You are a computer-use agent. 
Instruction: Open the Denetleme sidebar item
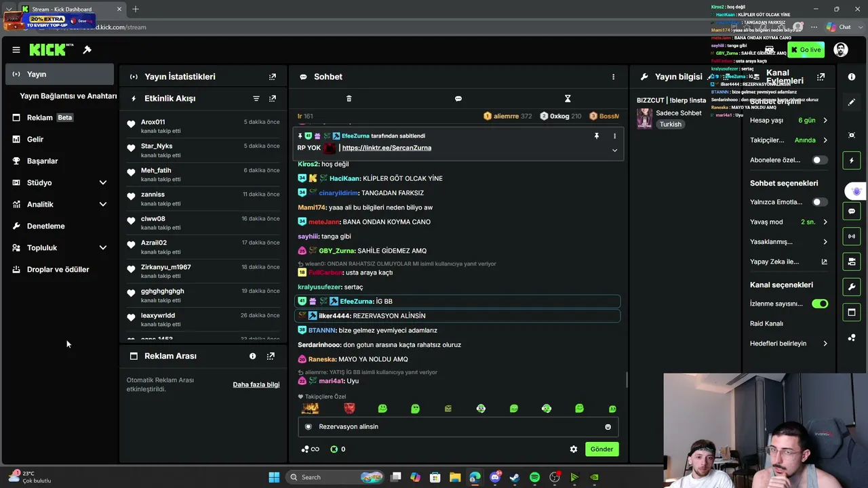click(x=60, y=226)
